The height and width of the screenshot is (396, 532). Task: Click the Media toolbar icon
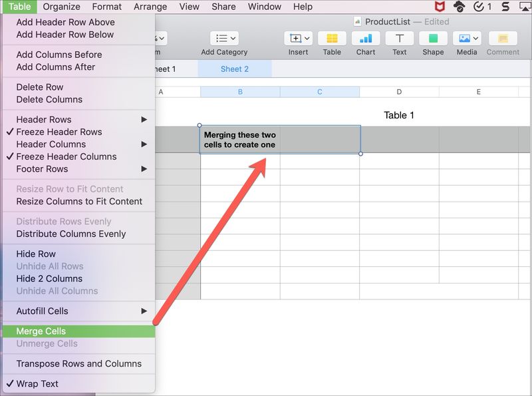[x=464, y=39]
